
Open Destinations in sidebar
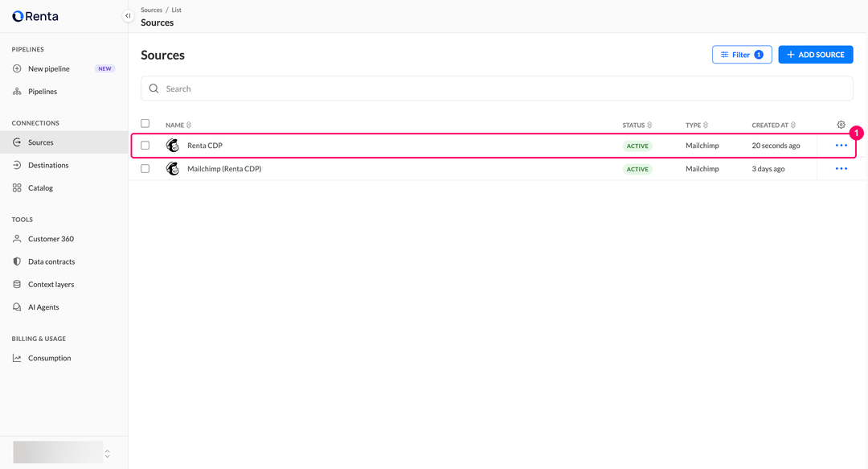(x=64, y=165)
